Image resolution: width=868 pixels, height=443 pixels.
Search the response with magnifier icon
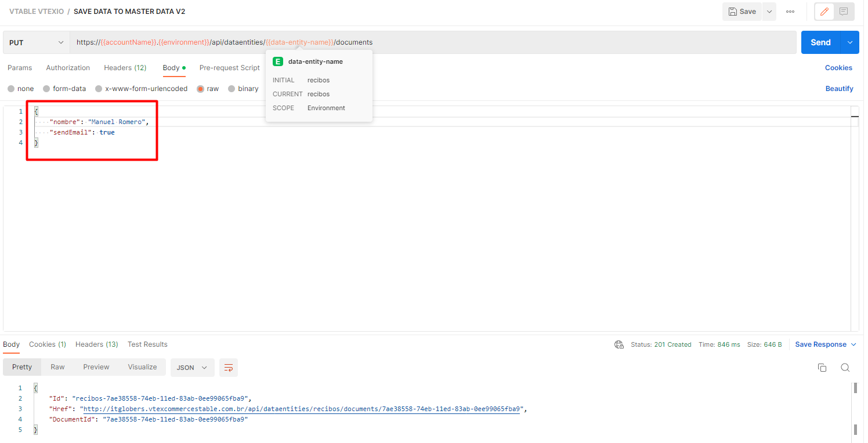click(x=845, y=368)
